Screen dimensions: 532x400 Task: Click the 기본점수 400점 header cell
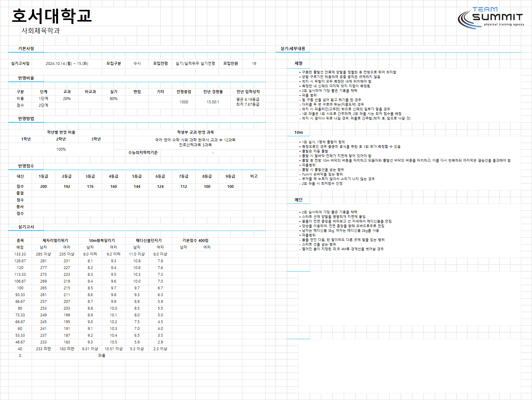coord(195,241)
